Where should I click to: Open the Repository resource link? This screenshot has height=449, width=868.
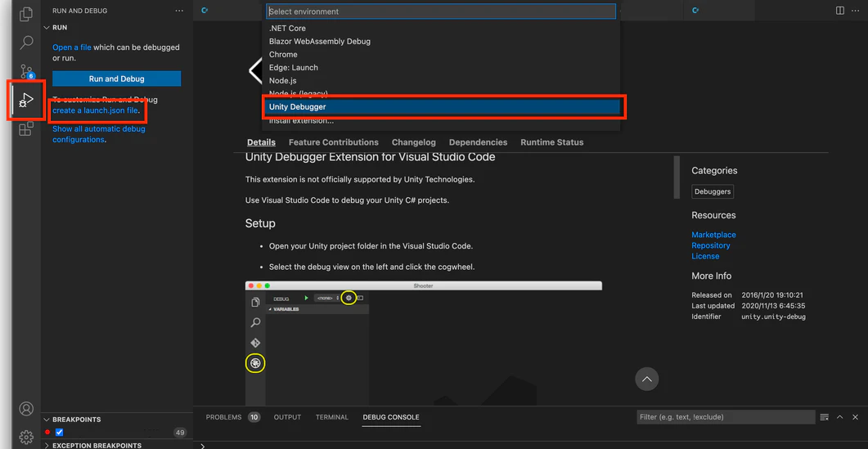click(x=711, y=245)
